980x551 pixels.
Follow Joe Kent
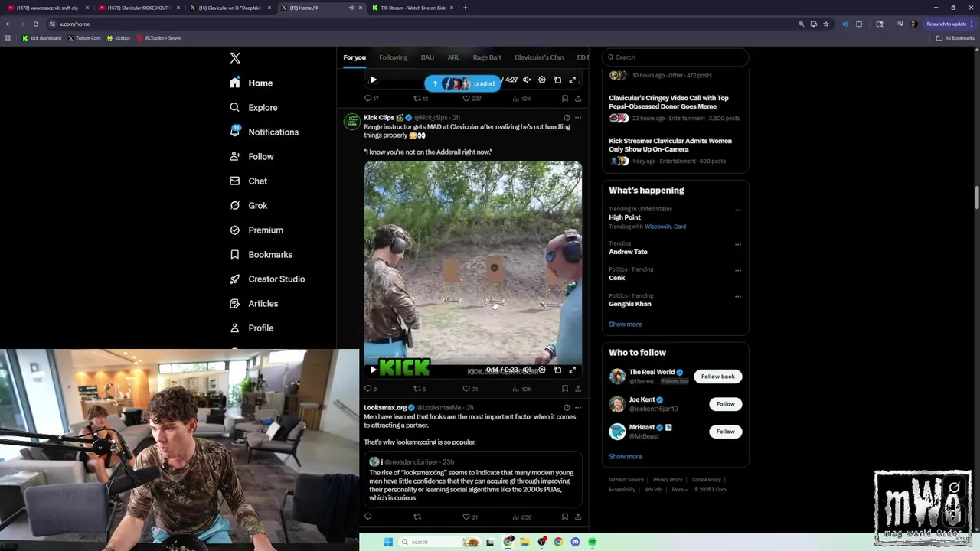click(x=725, y=404)
